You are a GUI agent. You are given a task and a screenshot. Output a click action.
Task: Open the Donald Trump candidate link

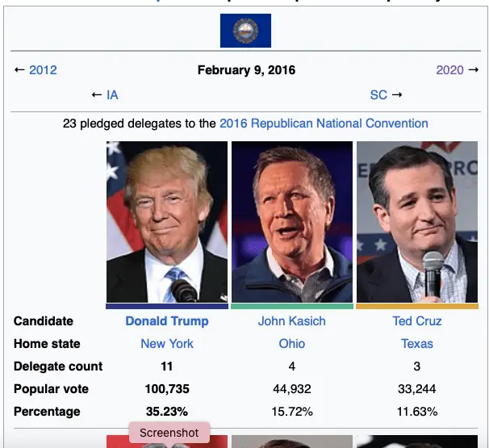pyautogui.click(x=167, y=321)
